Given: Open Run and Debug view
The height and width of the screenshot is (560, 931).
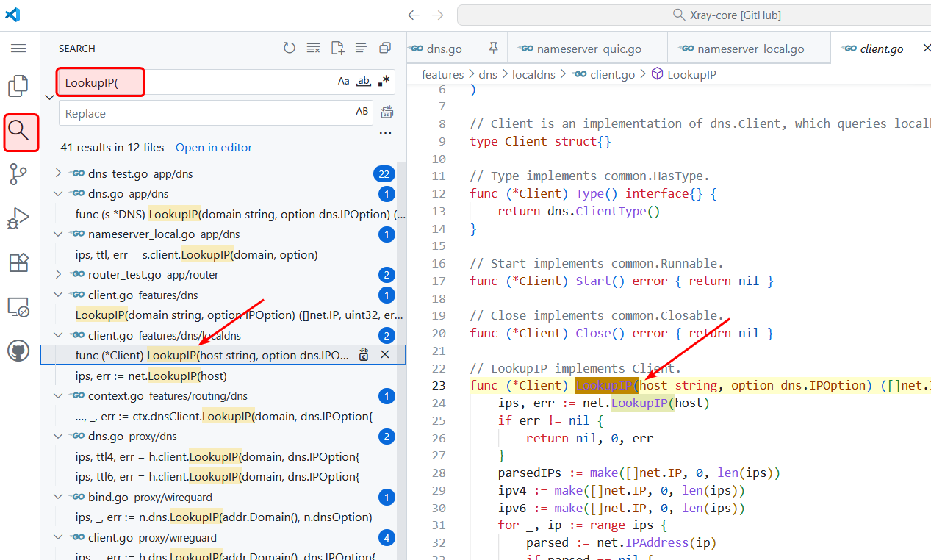Looking at the screenshot, I should [18, 218].
